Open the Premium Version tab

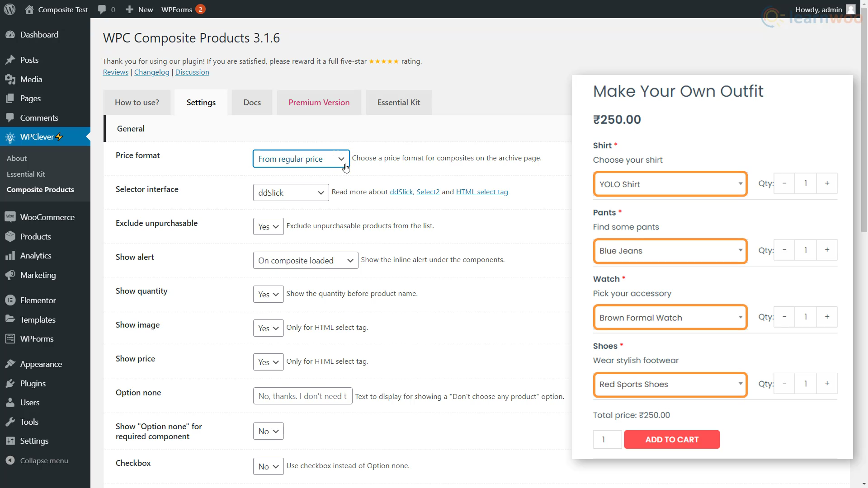(319, 103)
